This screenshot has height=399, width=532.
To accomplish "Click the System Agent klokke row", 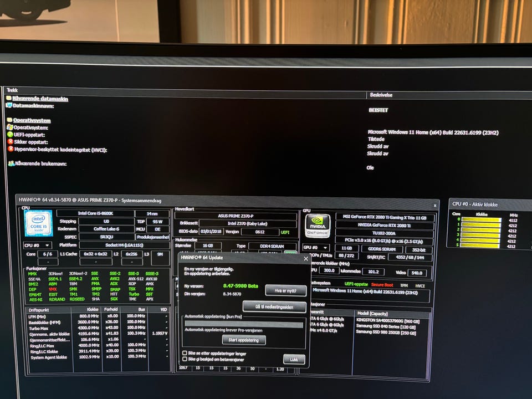I will (x=99, y=357).
